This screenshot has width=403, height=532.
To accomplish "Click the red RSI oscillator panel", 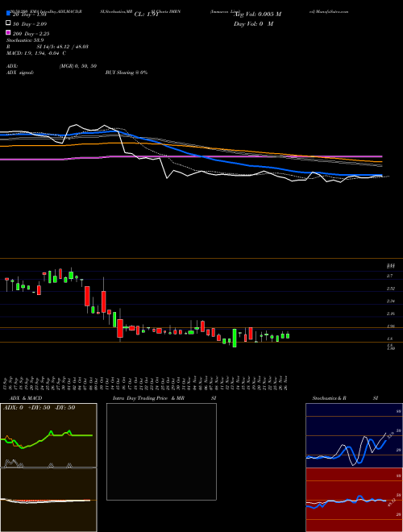I will (354, 500).
